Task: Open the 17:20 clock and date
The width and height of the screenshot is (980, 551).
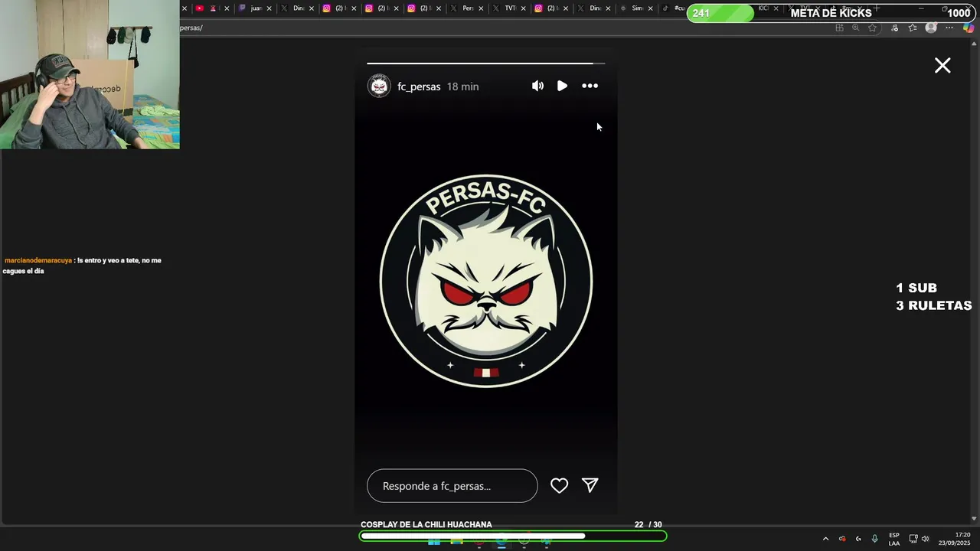Action: 955,539
